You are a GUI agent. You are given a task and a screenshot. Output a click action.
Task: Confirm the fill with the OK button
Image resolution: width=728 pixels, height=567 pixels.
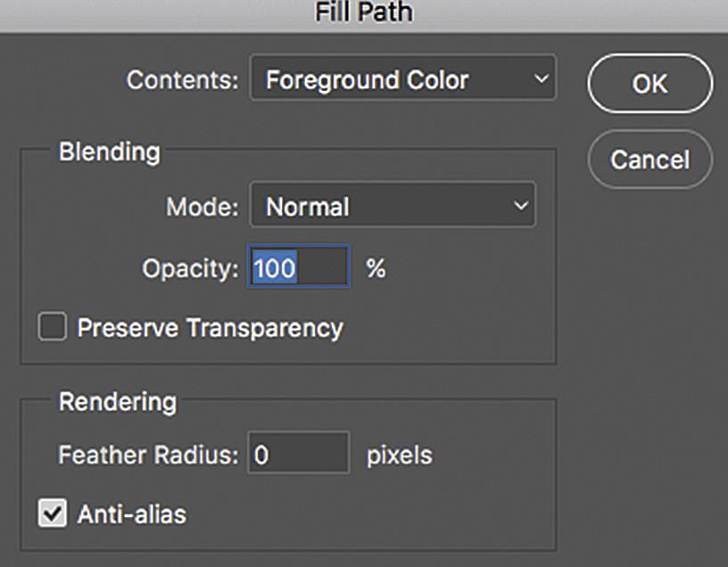[650, 84]
